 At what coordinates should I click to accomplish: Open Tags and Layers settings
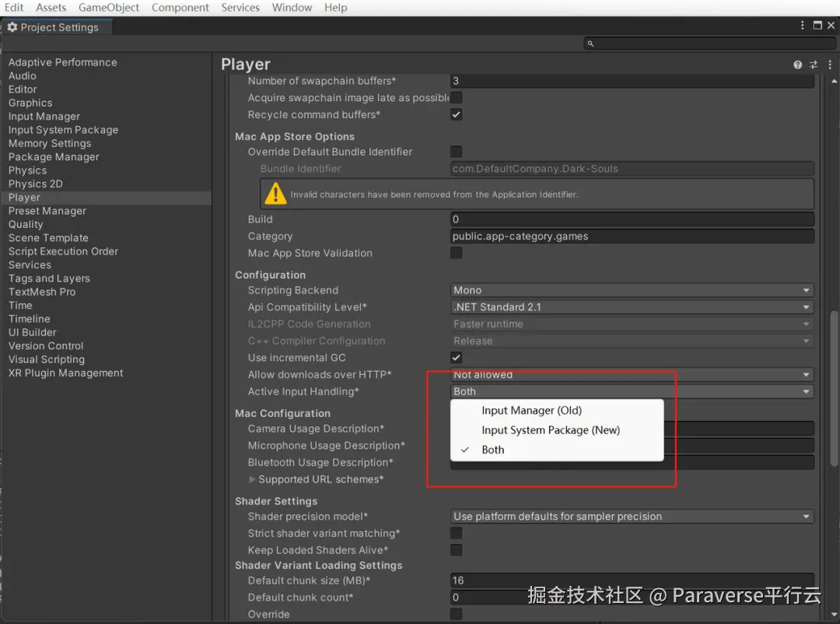[x=49, y=279]
